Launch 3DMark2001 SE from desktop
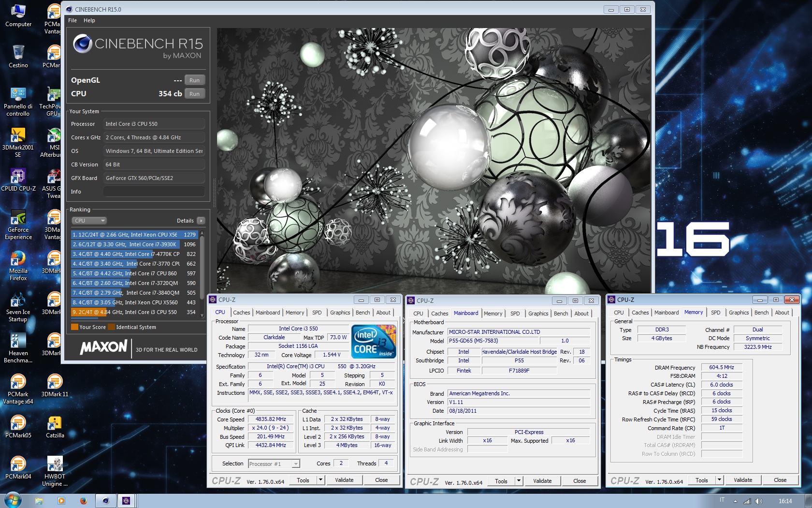Viewport: 812px width, 508px height. (x=18, y=143)
